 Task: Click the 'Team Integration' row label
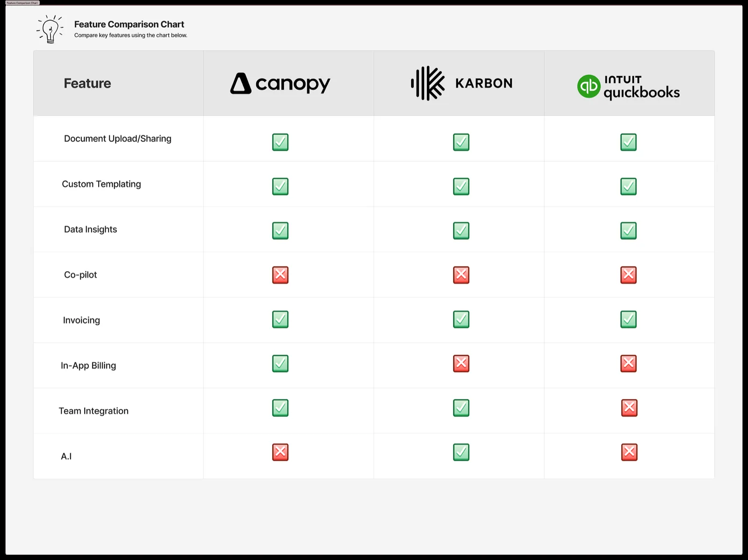coord(93,411)
